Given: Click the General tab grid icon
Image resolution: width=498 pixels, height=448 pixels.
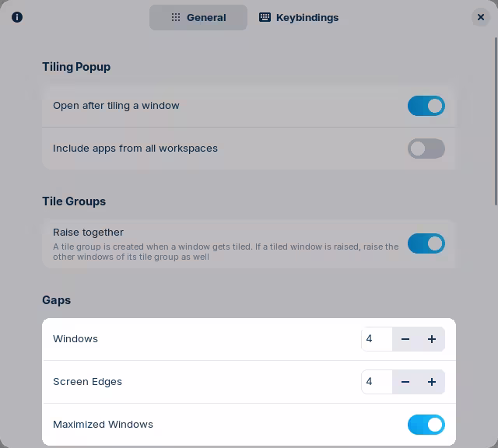Looking at the screenshot, I should [176, 17].
